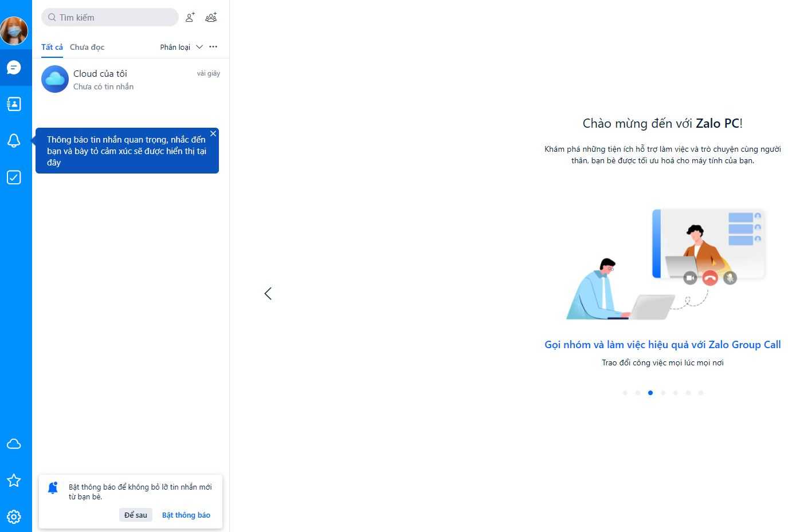Image resolution: width=788 pixels, height=532 pixels.
Task: Open the three-dots more options menu
Action: [x=213, y=46]
